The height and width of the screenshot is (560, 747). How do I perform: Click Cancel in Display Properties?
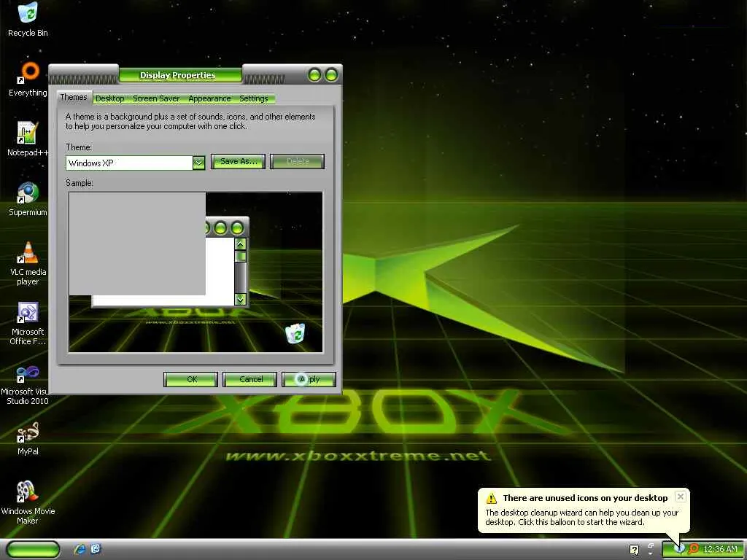[249, 379]
